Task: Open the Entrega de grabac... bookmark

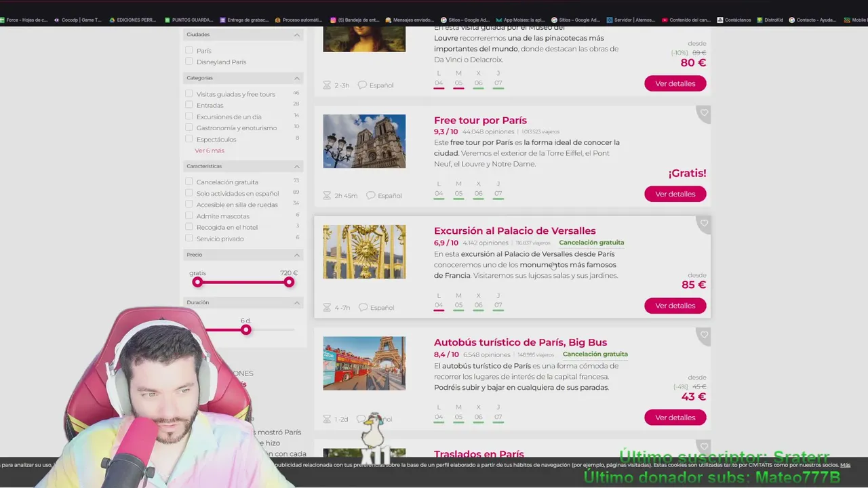Action: pos(244,20)
